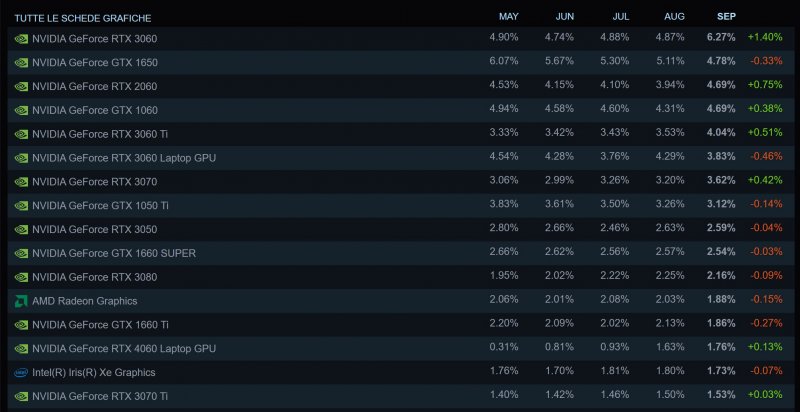Viewport: 800px width, 412px height.
Task: Click the AUG column header
Action: (x=672, y=16)
